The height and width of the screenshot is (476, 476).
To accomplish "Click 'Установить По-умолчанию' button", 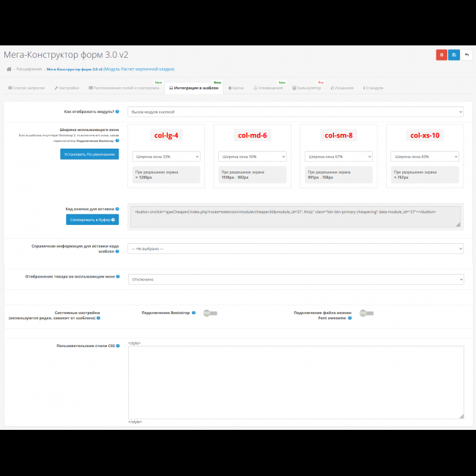I will click(89, 155).
